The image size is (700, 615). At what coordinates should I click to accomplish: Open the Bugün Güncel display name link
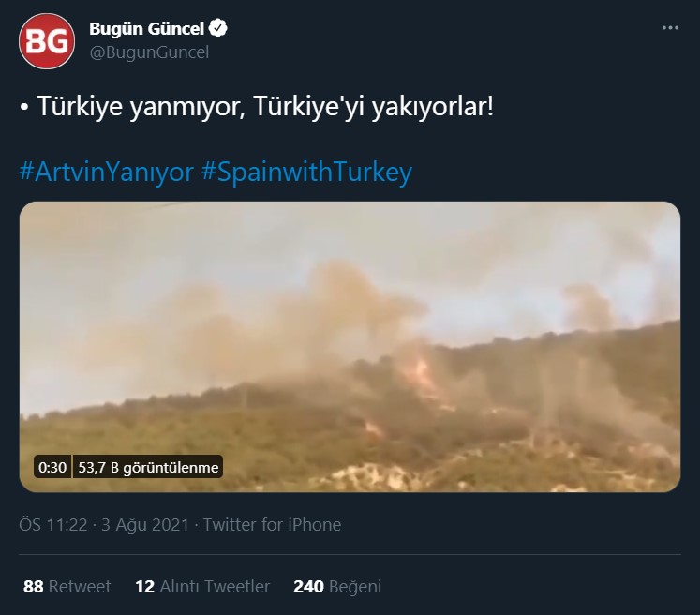point(146,28)
